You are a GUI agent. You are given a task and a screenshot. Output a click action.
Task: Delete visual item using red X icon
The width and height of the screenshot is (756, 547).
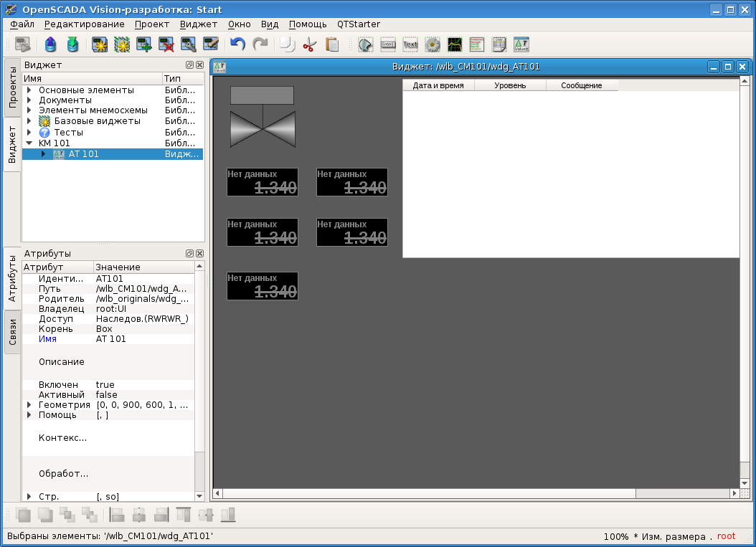[x=166, y=44]
